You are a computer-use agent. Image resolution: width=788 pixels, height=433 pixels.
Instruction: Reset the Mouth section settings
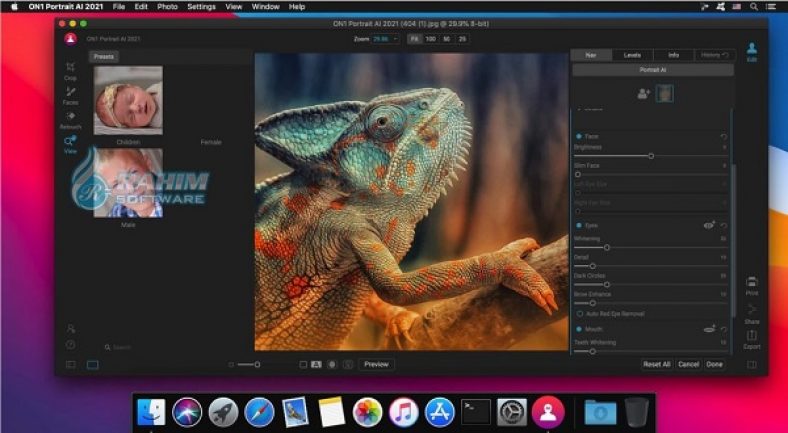724,330
